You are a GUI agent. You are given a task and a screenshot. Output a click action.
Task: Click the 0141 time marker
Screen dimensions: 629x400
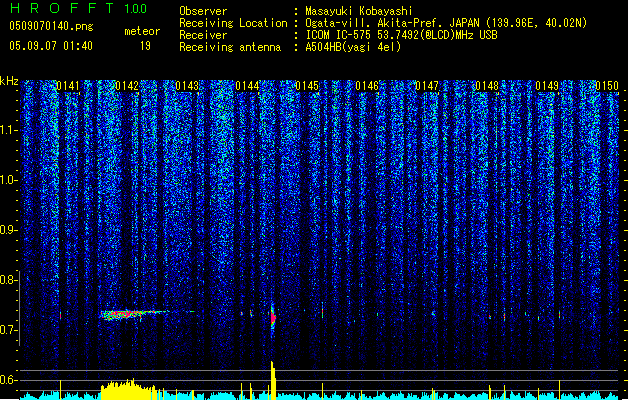[x=67, y=86]
